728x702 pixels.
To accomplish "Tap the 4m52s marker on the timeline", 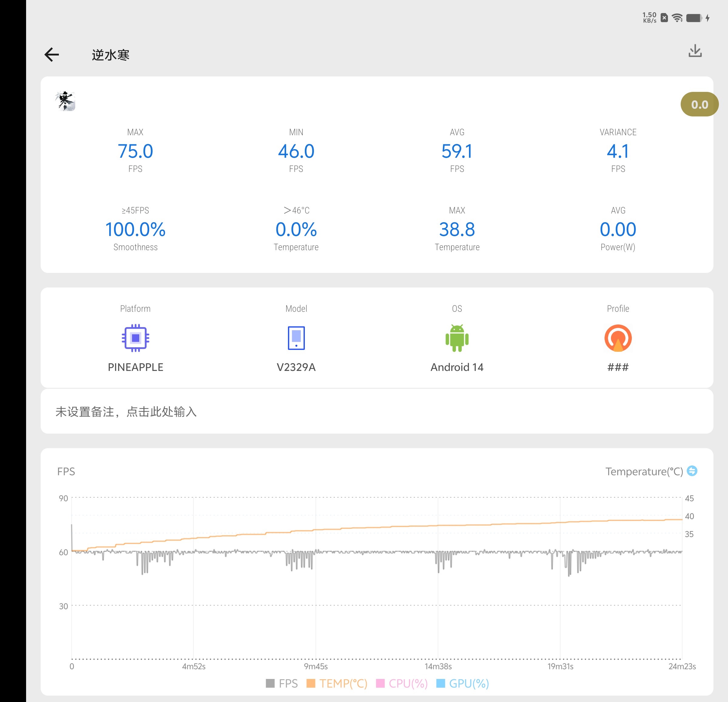I will point(194,666).
